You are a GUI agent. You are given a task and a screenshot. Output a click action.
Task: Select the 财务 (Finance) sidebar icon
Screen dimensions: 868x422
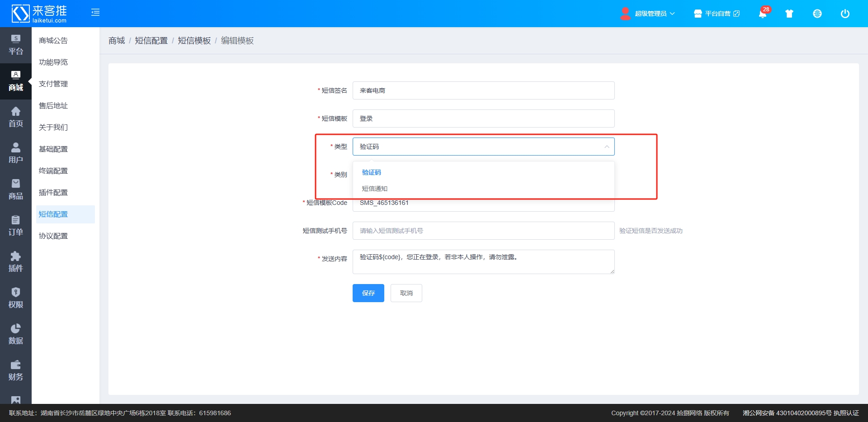click(16, 370)
